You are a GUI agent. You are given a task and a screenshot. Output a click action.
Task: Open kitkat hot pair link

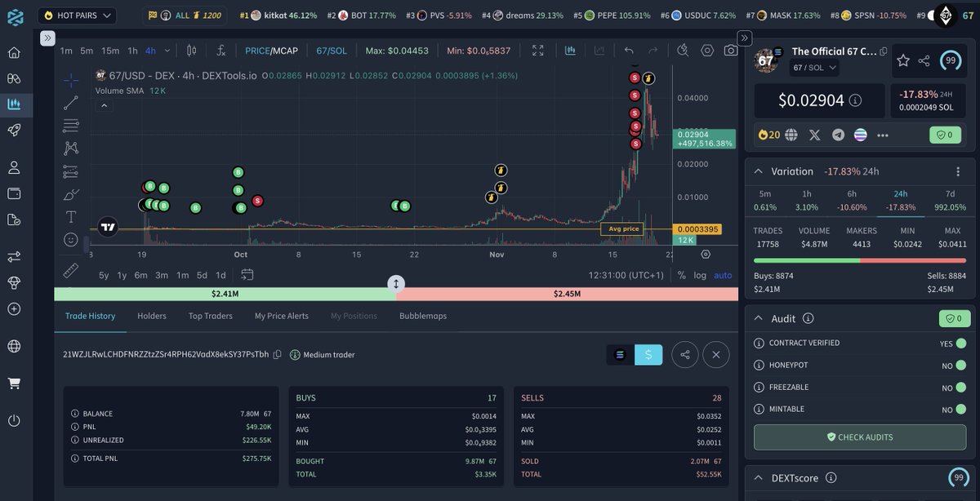(278, 15)
